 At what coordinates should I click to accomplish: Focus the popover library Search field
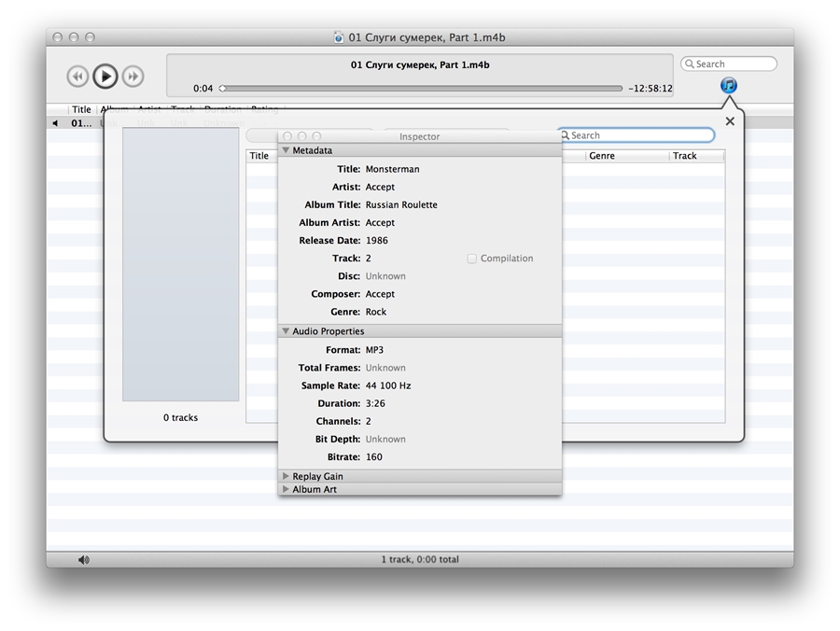point(644,135)
